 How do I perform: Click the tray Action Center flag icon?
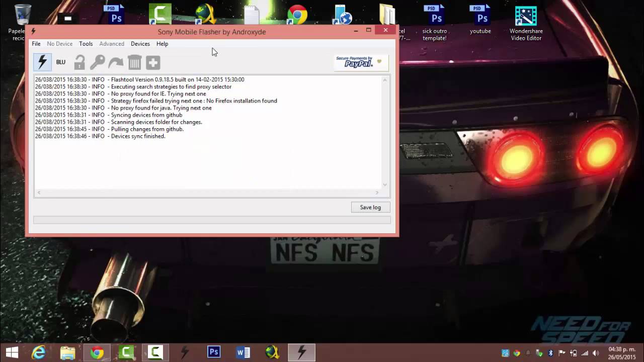(x=562, y=353)
